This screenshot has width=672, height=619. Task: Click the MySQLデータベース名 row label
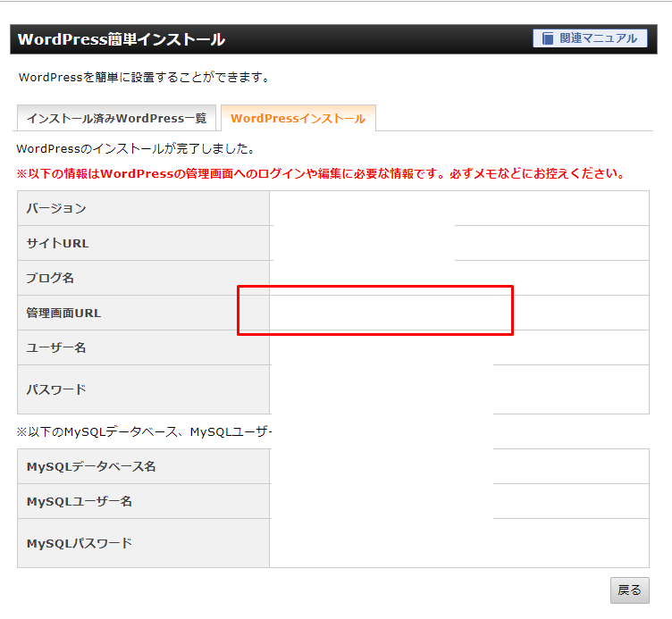pyautogui.click(x=91, y=466)
